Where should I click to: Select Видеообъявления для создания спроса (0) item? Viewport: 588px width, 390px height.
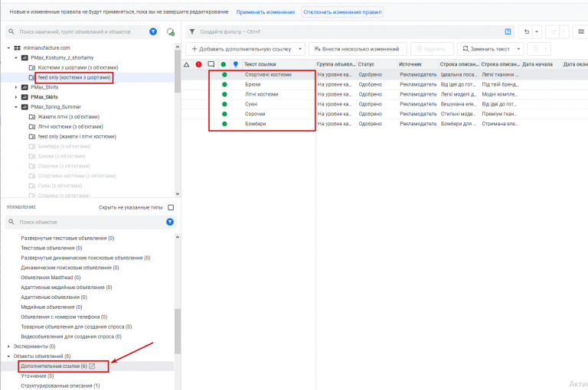pyautogui.click(x=71, y=336)
